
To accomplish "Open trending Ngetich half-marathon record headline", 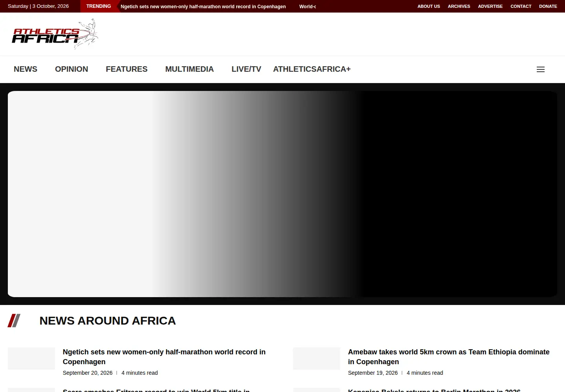I will point(203,7).
